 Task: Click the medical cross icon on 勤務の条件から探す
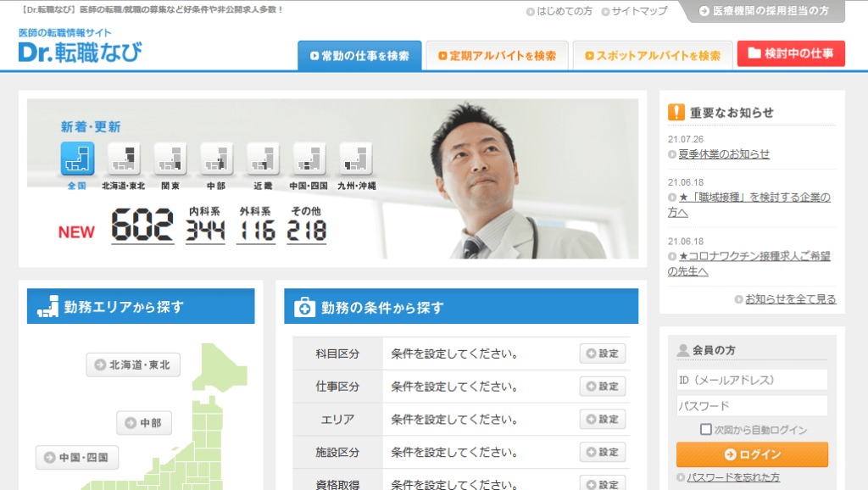301,307
